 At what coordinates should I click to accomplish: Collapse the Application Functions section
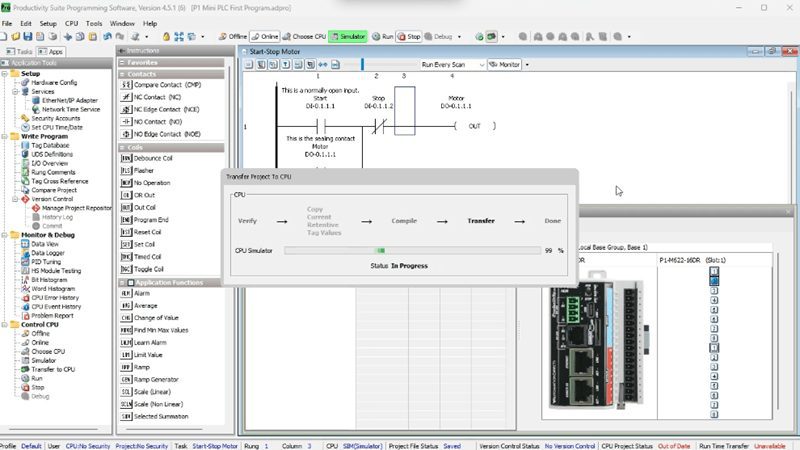(122, 283)
